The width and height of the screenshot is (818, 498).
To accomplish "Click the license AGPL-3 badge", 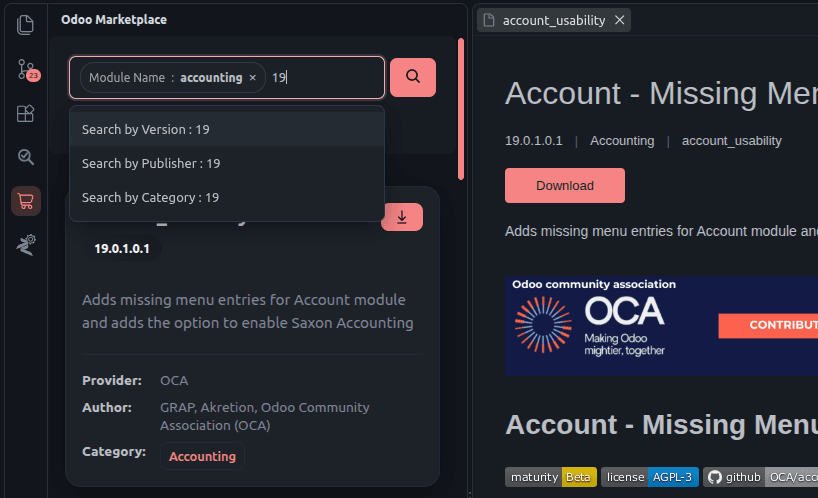I will pyautogui.click(x=649, y=477).
